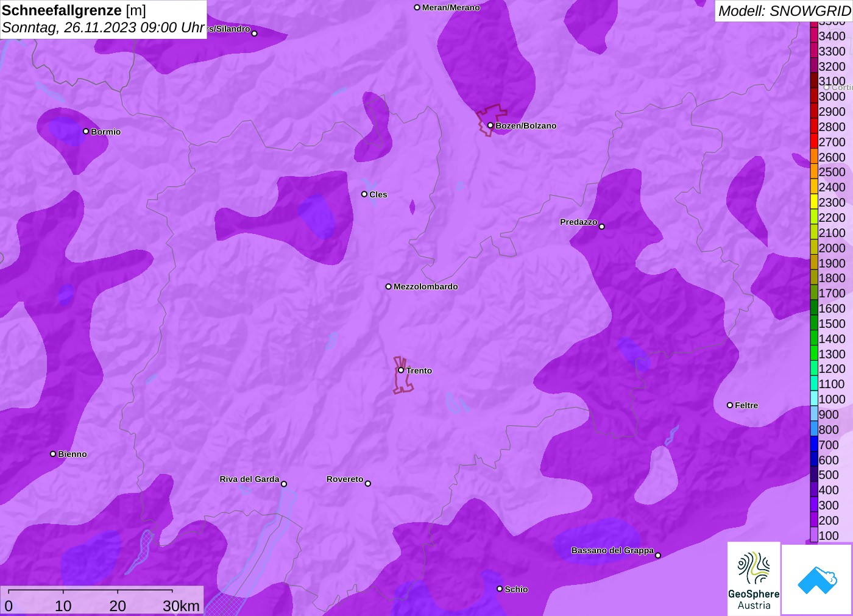The height and width of the screenshot is (616, 853).
Task: Click the 300 m legend color swatch
Action: pyautogui.click(x=814, y=505)
